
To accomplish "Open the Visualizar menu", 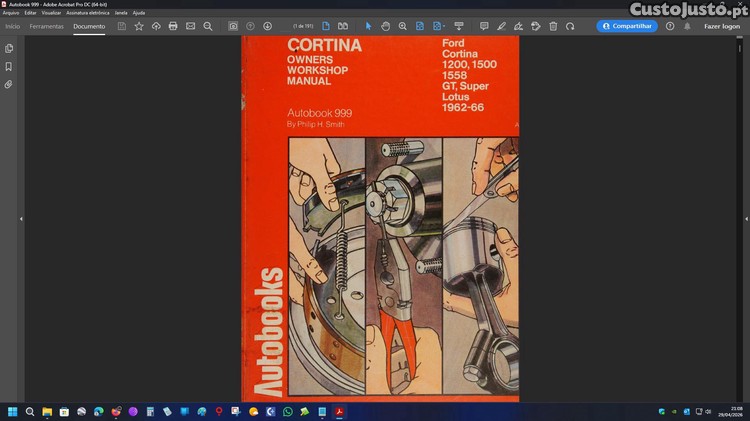I will point(51,13).
